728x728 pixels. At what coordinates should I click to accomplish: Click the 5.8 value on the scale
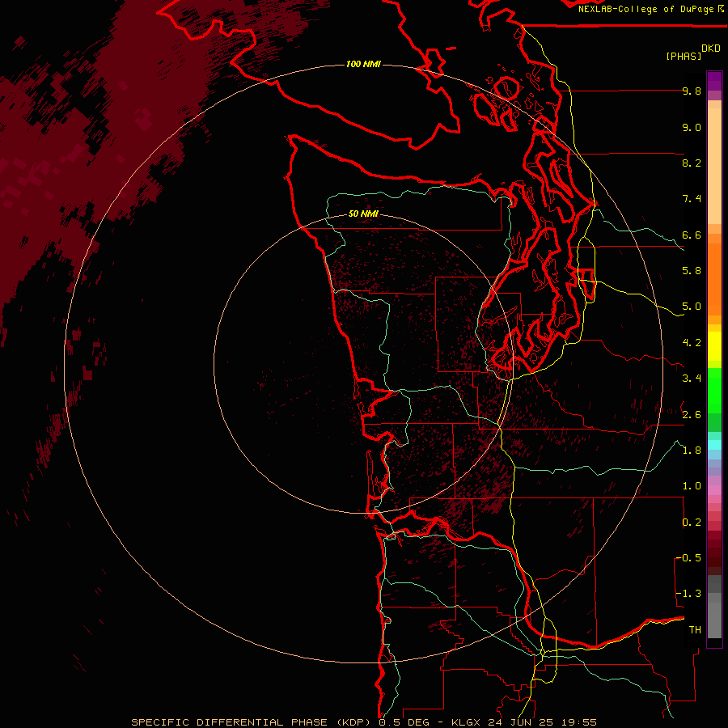[x=692, y=271]
